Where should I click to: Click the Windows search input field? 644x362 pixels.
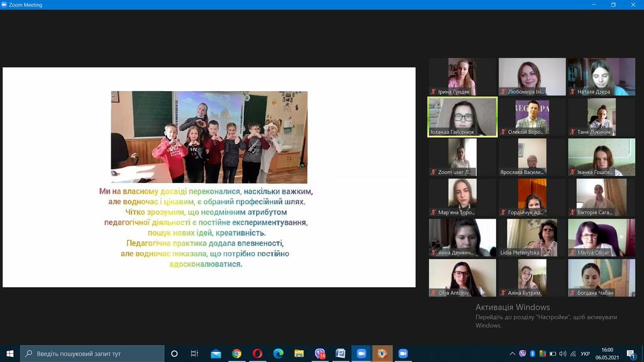tap(92, 353)
